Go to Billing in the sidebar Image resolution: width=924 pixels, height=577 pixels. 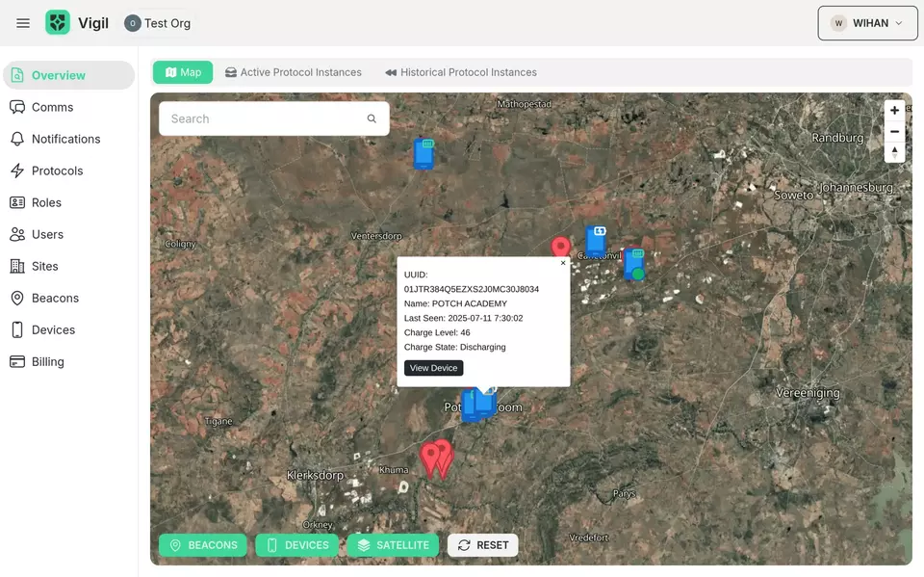pyautogui.click(x=47, y=362)
